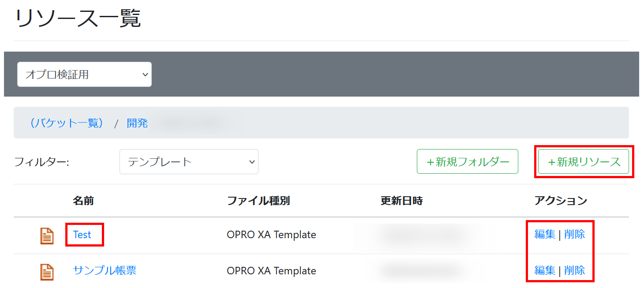Open the サンプル帳票 resource link
644x288 pixels.
[105, 270]
